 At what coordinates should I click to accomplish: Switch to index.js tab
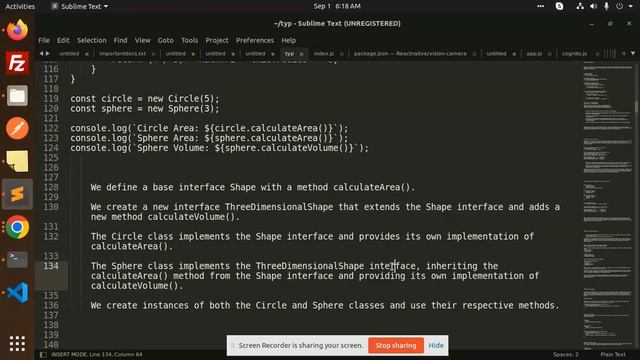pos(324,54)
